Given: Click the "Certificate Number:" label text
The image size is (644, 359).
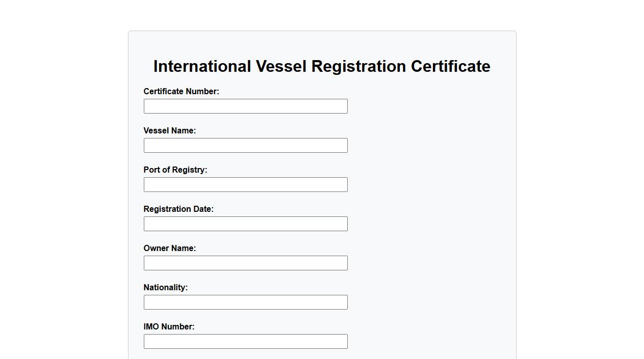Looking at the screenshot, I should point(181,92).
